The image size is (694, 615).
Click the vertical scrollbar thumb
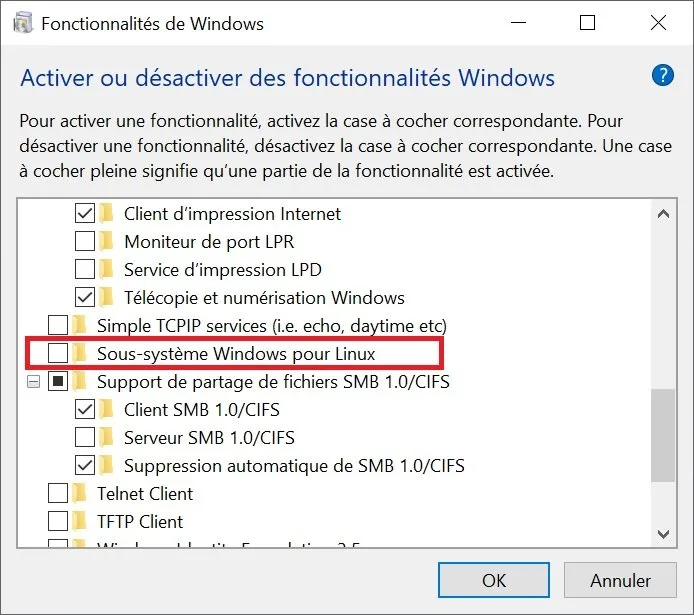point(663,435)
